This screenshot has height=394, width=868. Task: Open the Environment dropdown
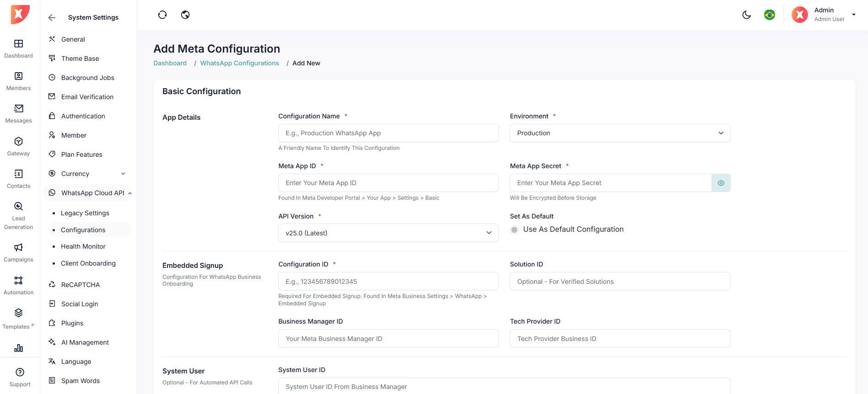pyautogui.click(x=620, y=133)
